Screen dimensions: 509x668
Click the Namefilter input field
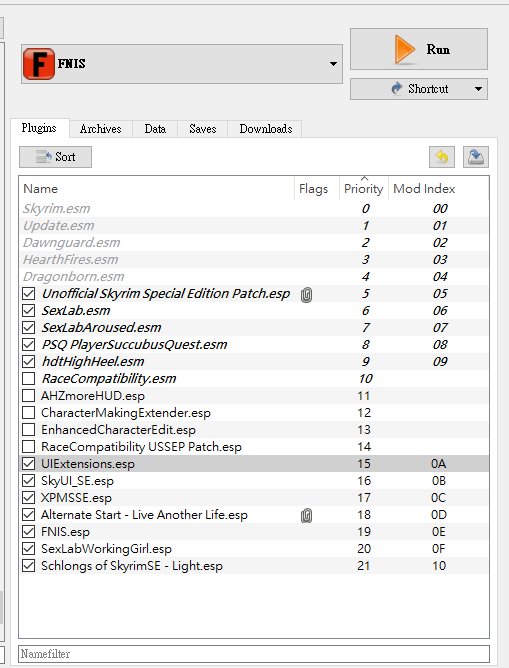[x=254, y=654]
